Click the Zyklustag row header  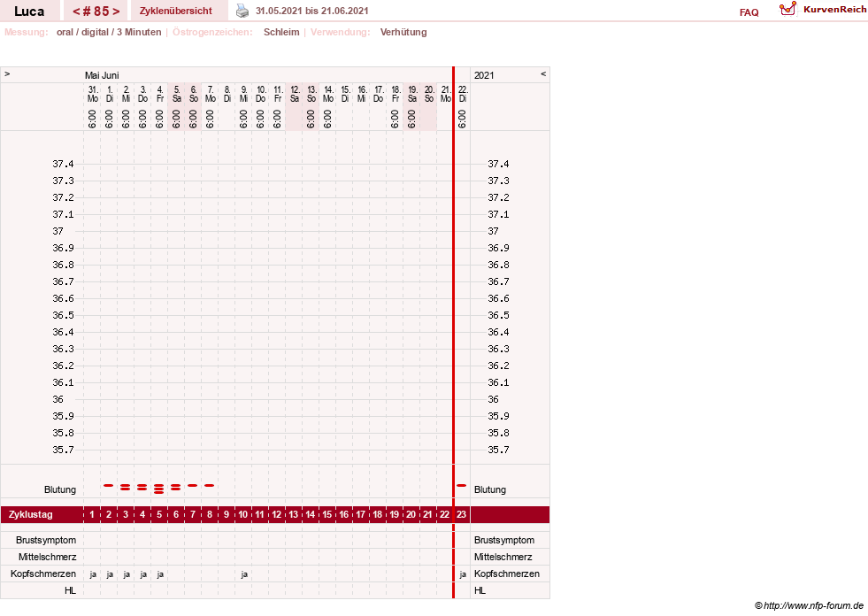[x=30, y=514]
